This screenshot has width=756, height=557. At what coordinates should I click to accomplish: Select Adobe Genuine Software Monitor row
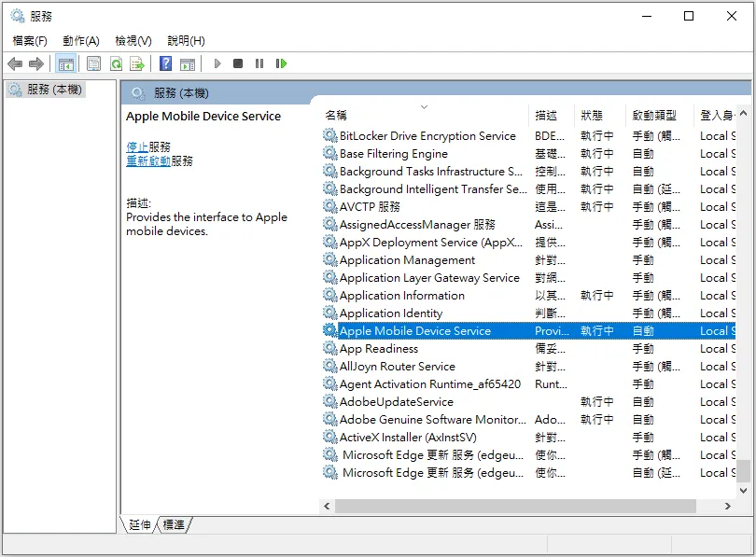coord(529,420)
